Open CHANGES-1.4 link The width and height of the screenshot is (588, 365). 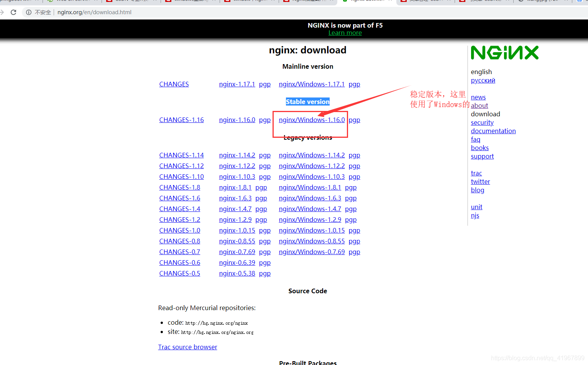click(x=180, y=209)
